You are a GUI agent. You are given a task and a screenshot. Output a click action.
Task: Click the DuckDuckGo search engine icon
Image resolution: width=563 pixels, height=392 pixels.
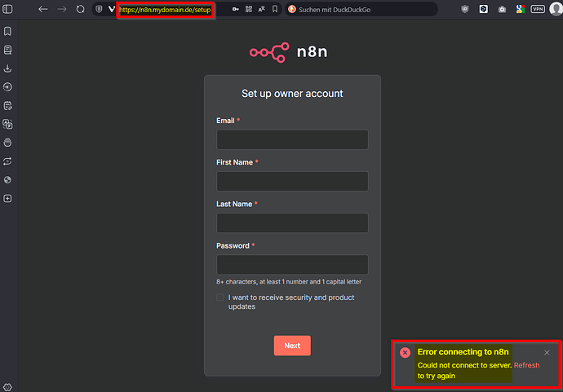coord(292,9)
